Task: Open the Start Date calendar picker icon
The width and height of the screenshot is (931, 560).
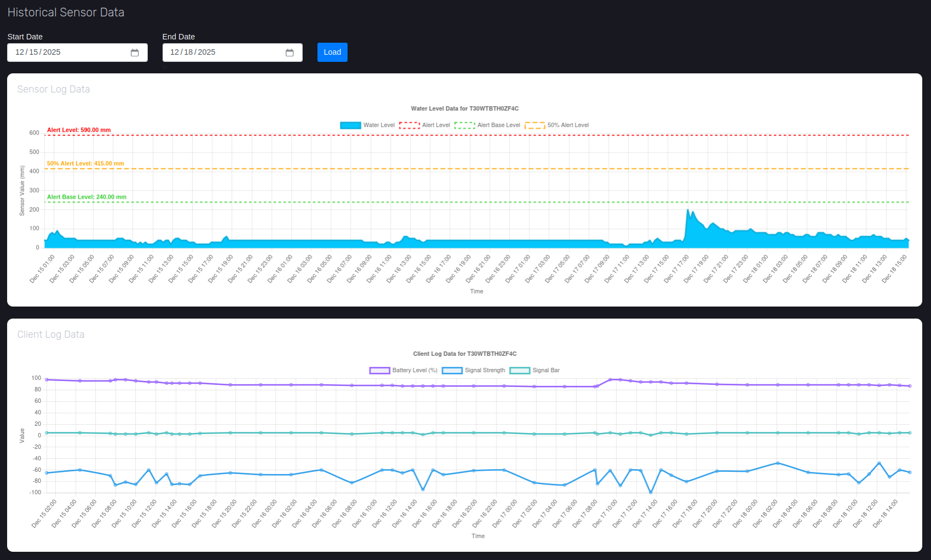Action: click(x=135, y=53)
